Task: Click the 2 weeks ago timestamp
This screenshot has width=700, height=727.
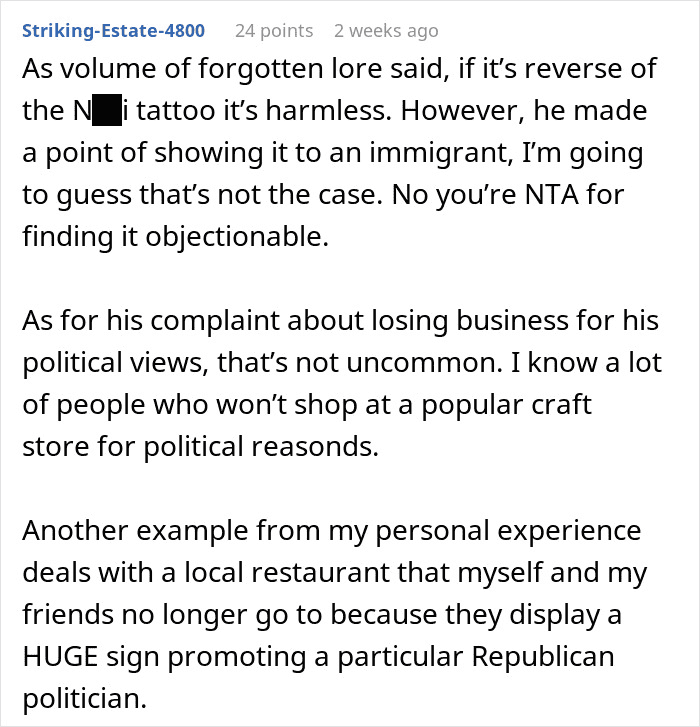Action: (386, 31)
